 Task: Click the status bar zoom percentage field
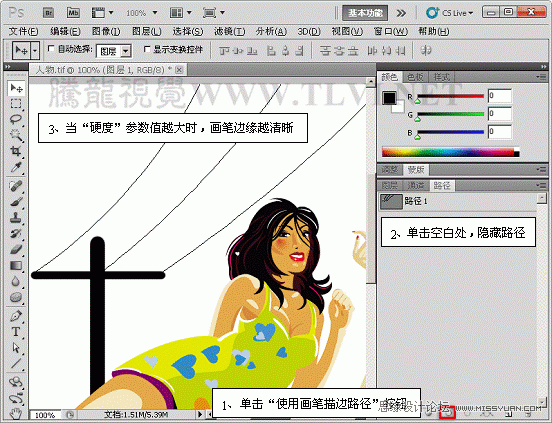coord(46,415)
